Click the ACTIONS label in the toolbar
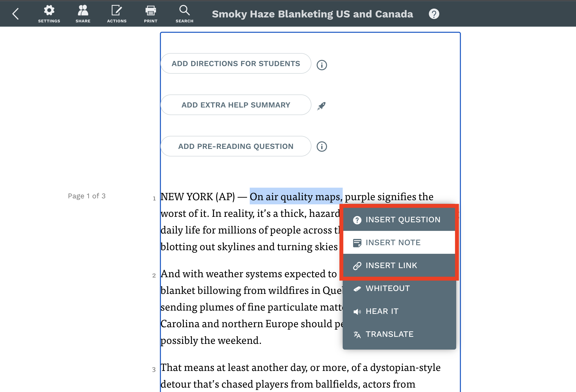The height and width of the screenshot is (392, 576). point(117,21)
